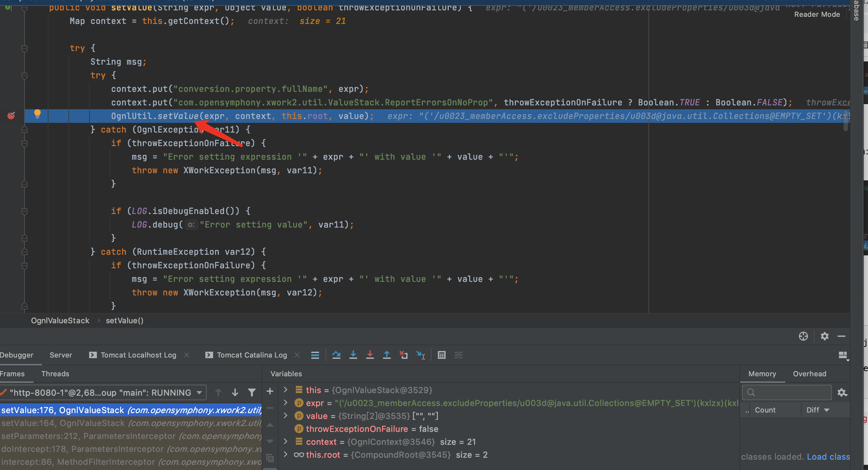This screenshot has width=868, height=470.
Task: Select the throwExceptionOnFailure = false variable
Action: click(x=366, y=429)
